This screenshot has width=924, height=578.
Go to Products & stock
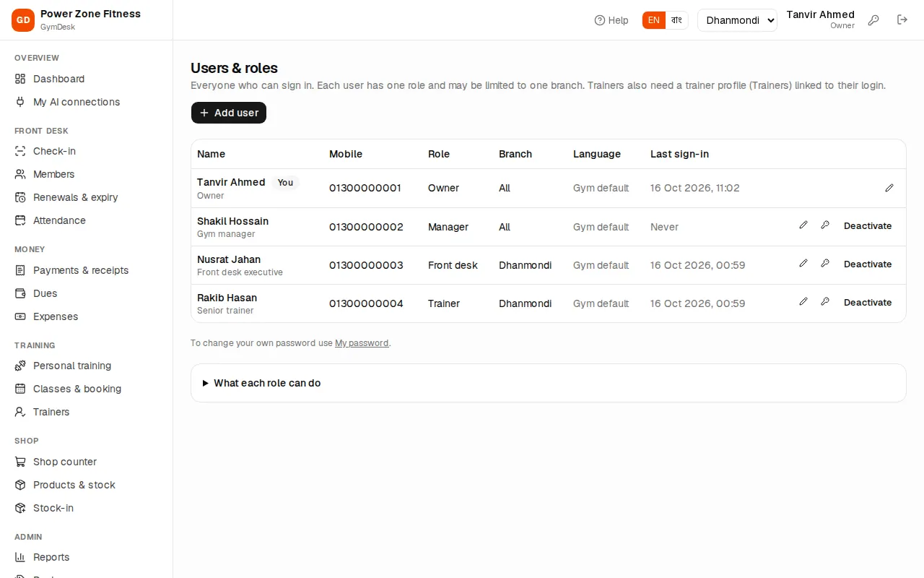click(87, 485)
